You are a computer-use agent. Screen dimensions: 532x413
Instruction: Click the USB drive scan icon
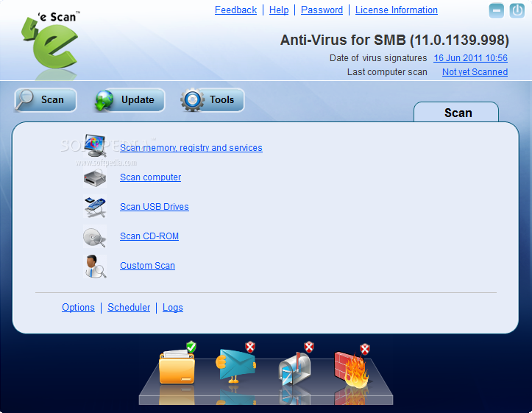(x=95, y=207)
